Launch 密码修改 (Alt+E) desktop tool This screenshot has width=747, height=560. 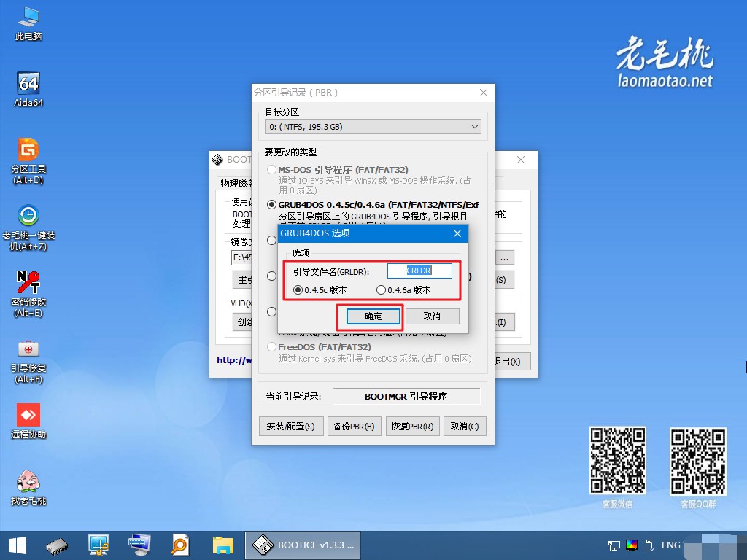click(x=28, y=294)
